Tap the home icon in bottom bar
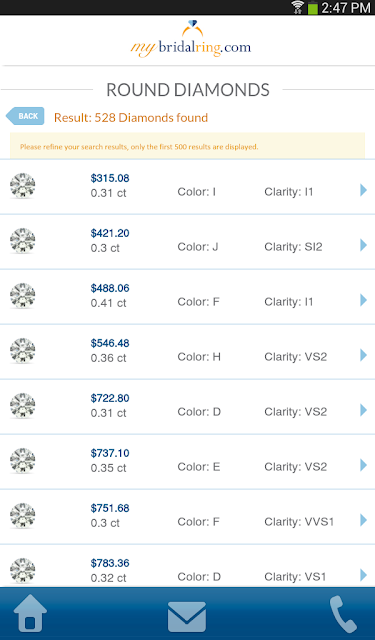The height and width of the screenshot is (640, 375). point(30,613)
